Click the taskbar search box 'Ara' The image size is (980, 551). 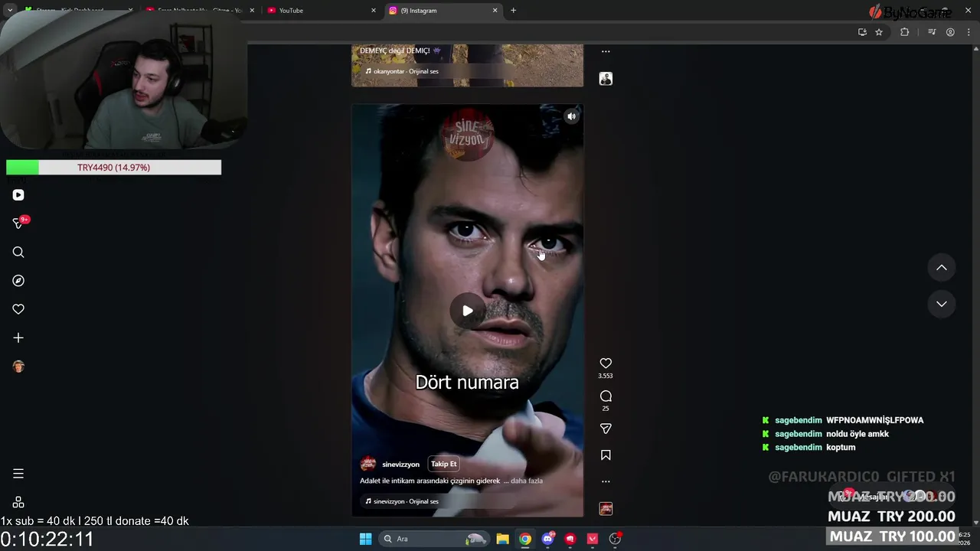(435, 539)
